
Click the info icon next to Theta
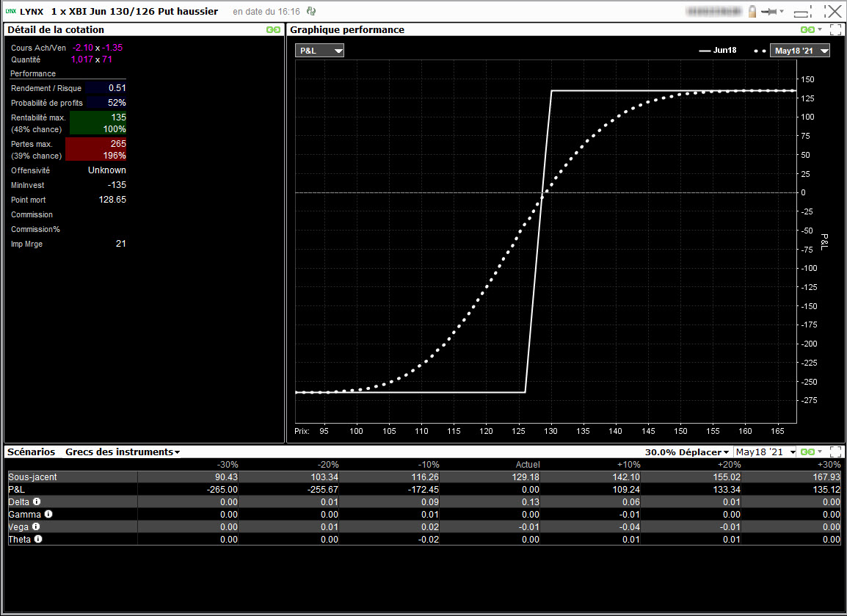pos(38,539)
